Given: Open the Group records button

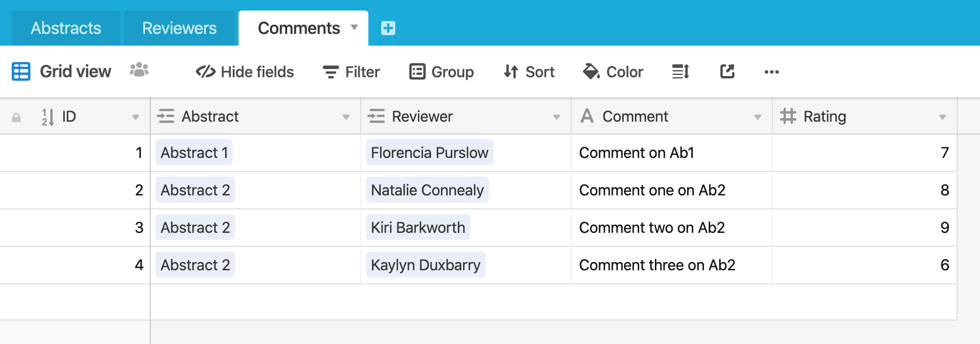Looking at the screenshot, I should [x=442, y=72].
